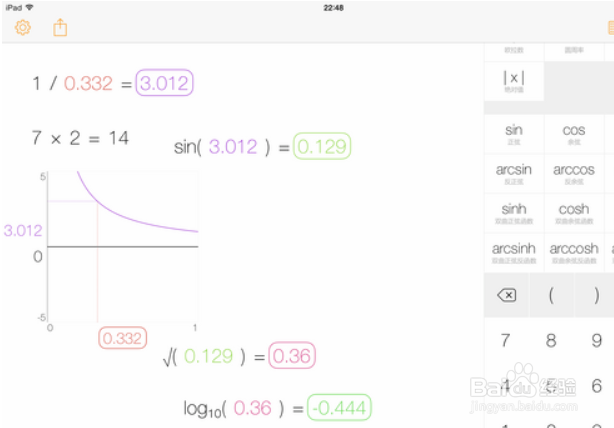Tap the 0.129 argument inside square root
Screen dimensions: 614x428
208,356
